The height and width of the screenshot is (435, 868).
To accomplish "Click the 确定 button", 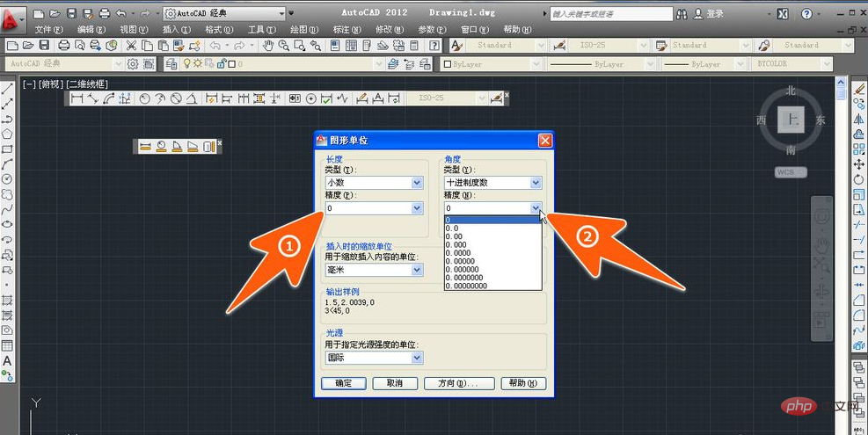I will point(344,383).
